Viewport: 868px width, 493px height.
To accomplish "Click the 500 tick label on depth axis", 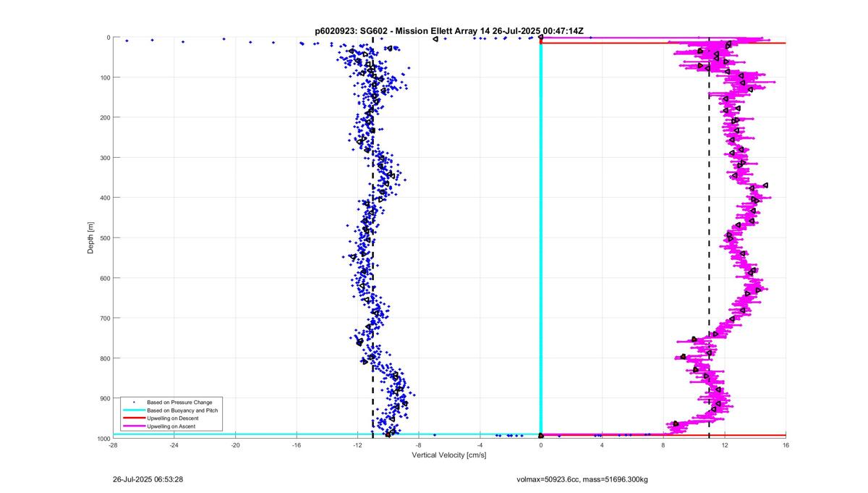I will point(104,237).
